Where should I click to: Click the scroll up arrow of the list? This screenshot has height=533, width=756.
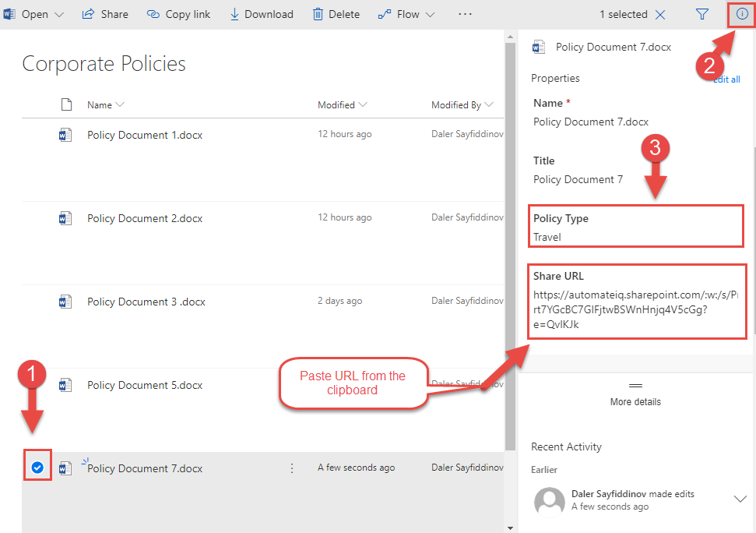point(510,36)
